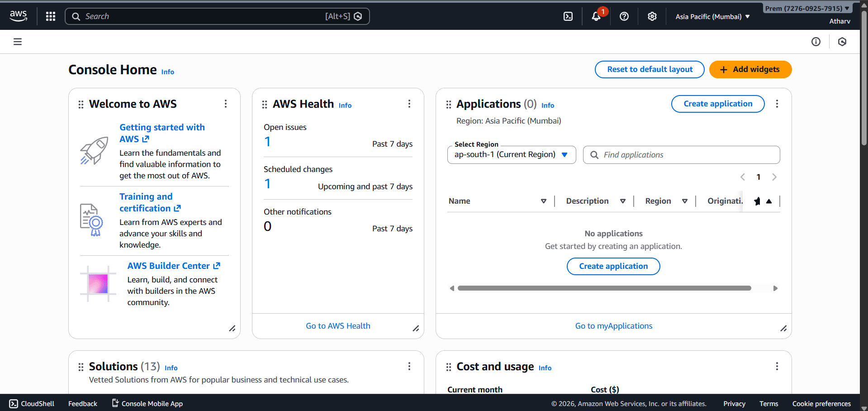
Task: Follow Go to myApplications link
Action: 614,326
